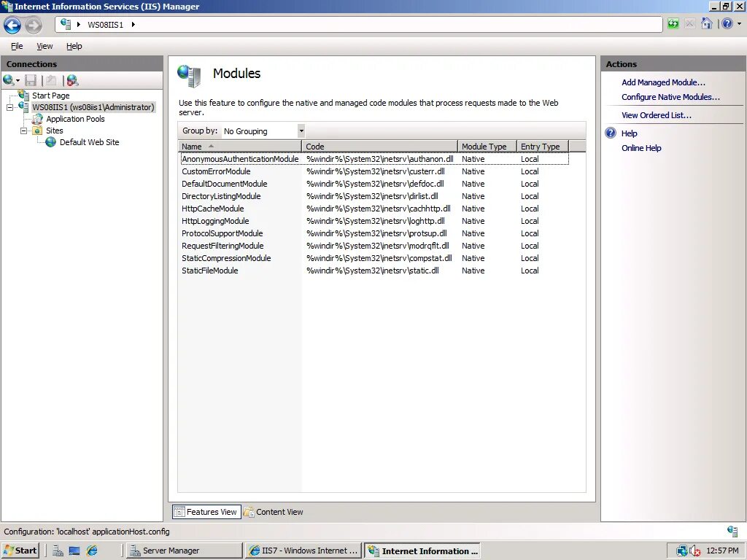747x560 pixels.
Task: Select Default Web Site tree item
Action: click(x=89, y=142)
